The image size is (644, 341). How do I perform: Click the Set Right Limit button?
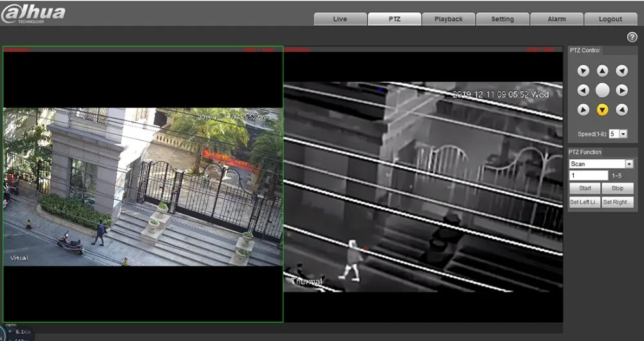coord(618,202)
